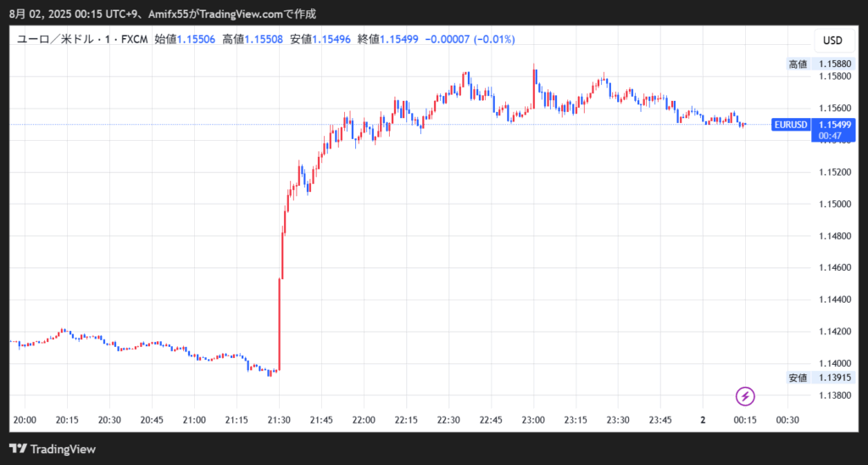Open the USD currency selector
Screen dimensions: 868x465
tap(832, 41)
